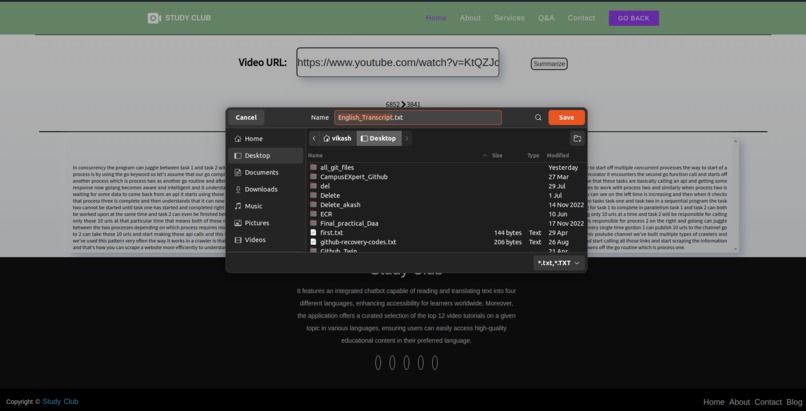Click the Contact link in the footer
806x411 pixels.
point(768,402)
